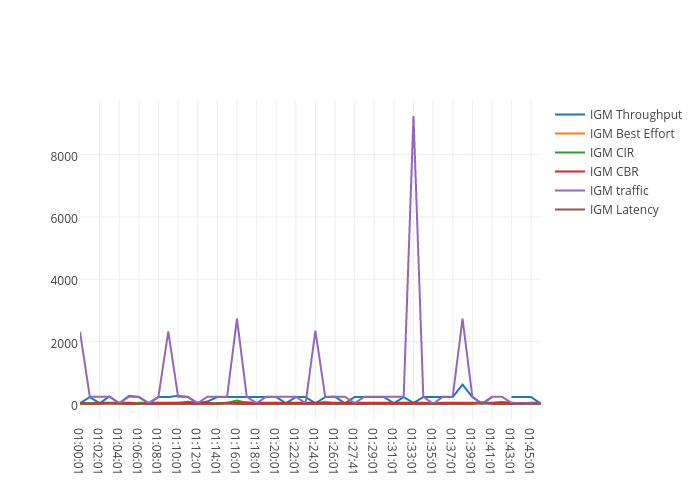Click the 01:00:01 x-axis tick label
Image resolution: width=700 pixels, height=500 pixels.
pos(79,450)
